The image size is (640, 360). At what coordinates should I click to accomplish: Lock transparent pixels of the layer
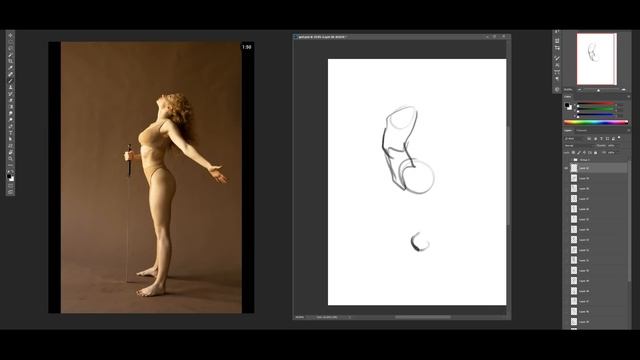coord(573,153)
